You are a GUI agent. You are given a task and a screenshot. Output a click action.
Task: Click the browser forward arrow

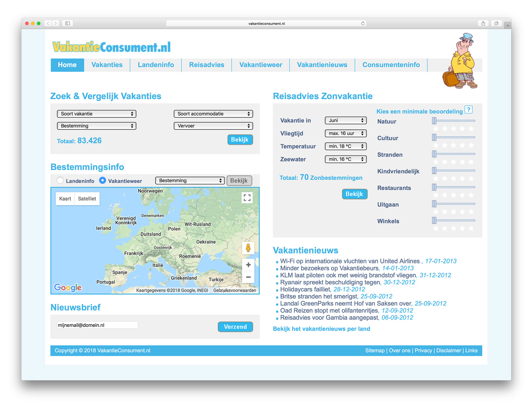click(x=56, y=23)
